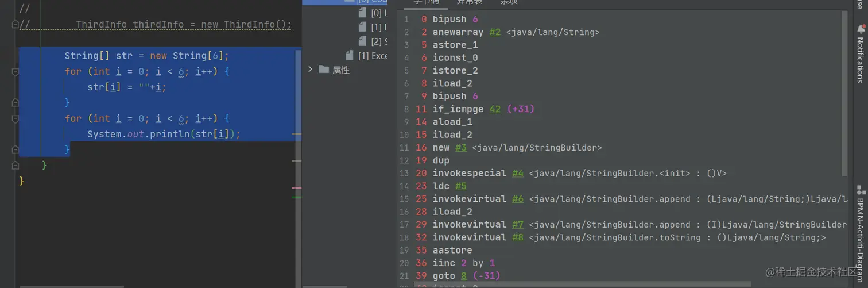Select the file icon of tree row [2] S
Image resolution: width=868 pixels, height=288 pixels.
tap(362, 41)
